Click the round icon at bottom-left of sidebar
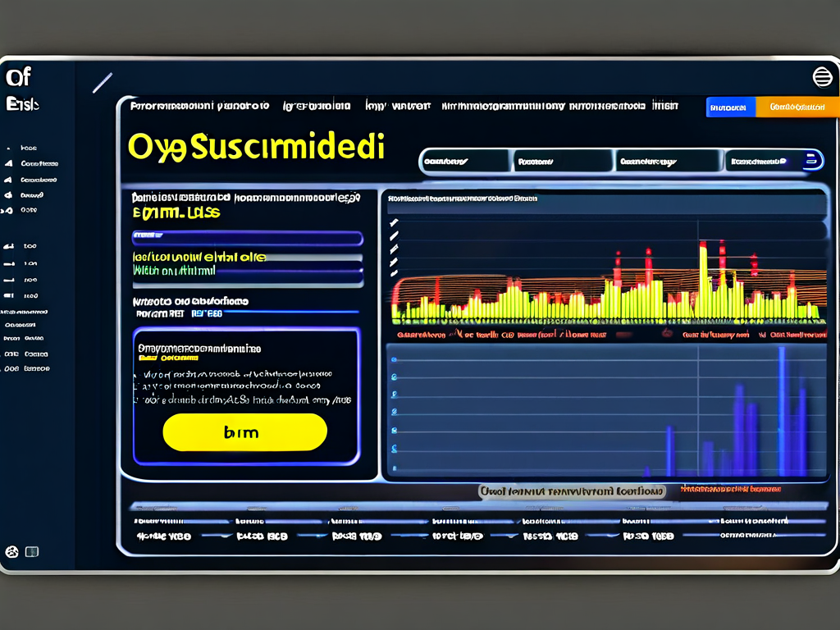The width and height of the screenshot is (840, 630). tap(11, 552)
